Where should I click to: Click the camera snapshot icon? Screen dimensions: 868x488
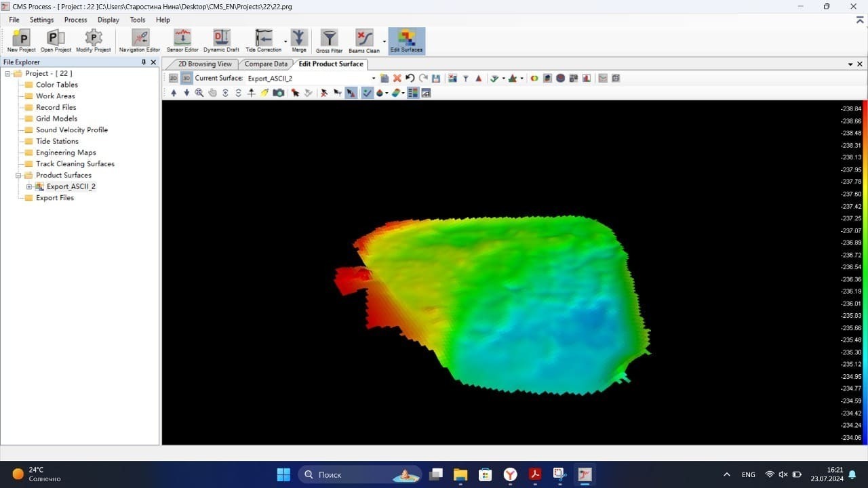[x=278, y=93]
